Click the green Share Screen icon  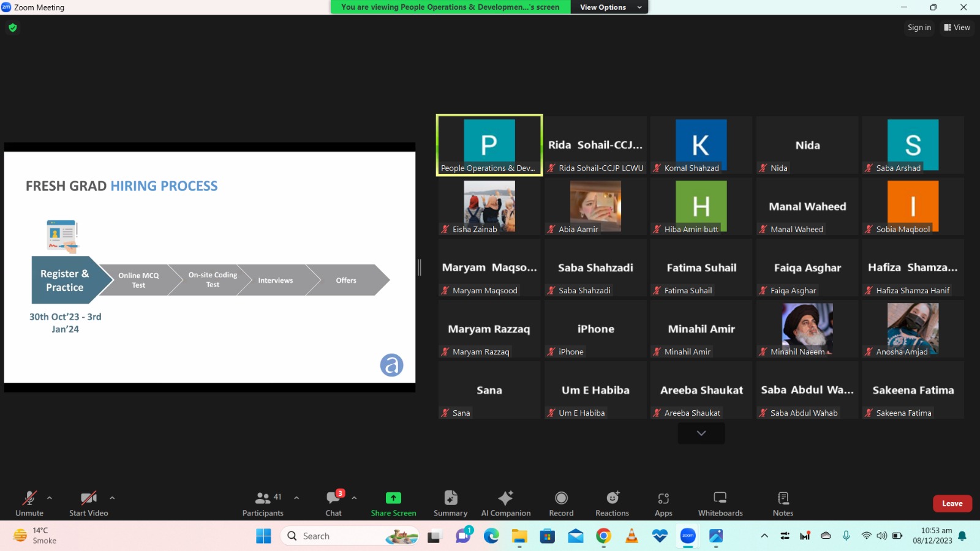pyautogui.click(x=393, y=498)
